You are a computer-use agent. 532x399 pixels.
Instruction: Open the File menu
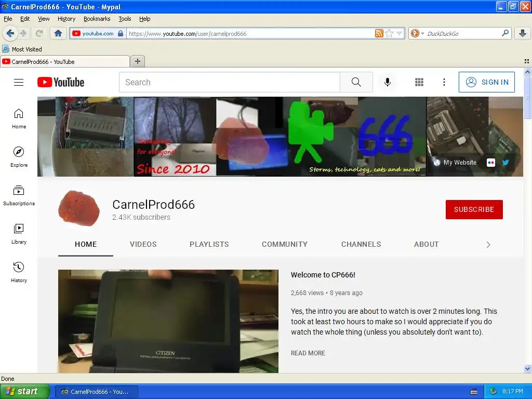click(x=8, y=19)
